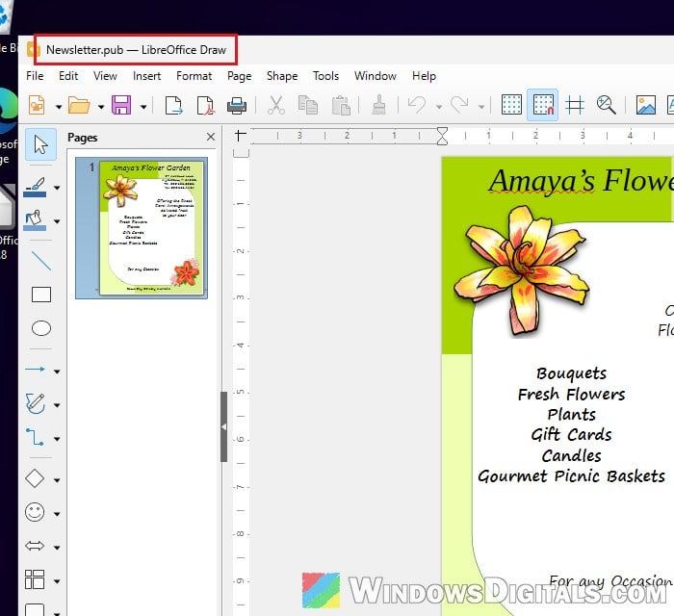The width and height of the screenshot is (674, 616).
Task: Click the Paste clipboard icon
Action: click(341, 105)
